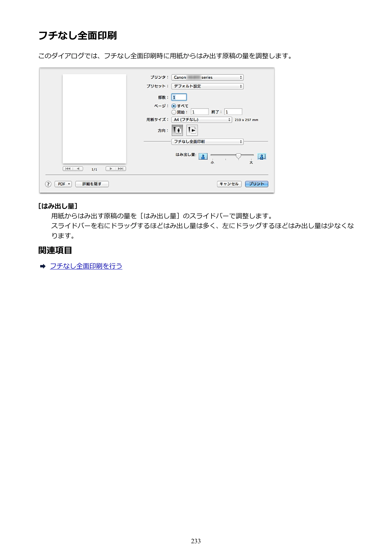Click the はみ出し量 slider thumb
Screen dimensions: 392x555
pyautogui.click(x=238, y=156)
